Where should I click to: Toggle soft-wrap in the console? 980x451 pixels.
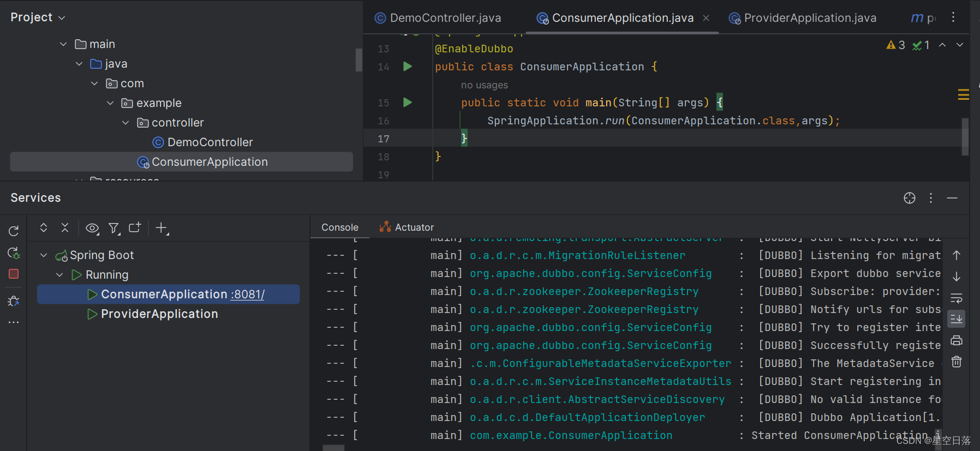[x=957, y=298]
